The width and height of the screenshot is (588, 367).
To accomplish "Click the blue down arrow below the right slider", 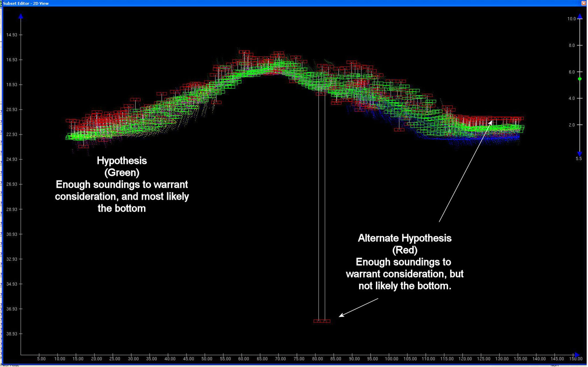I will tap(580, 154).
